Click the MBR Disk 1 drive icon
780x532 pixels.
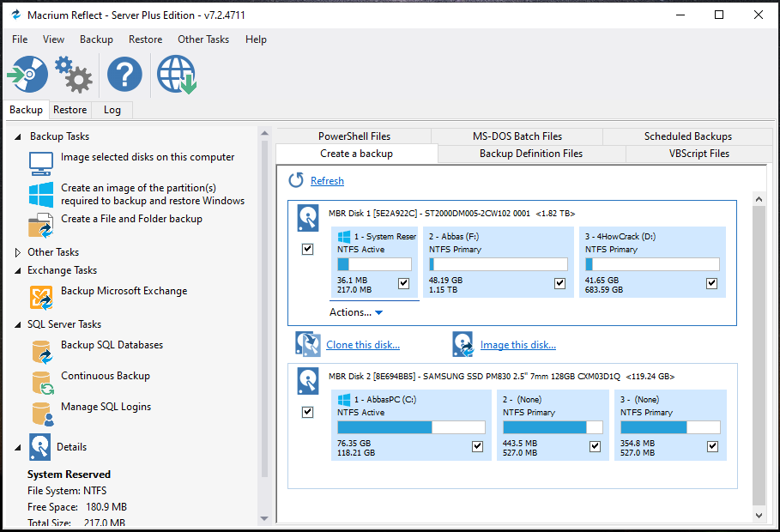(x=308, y=218)
